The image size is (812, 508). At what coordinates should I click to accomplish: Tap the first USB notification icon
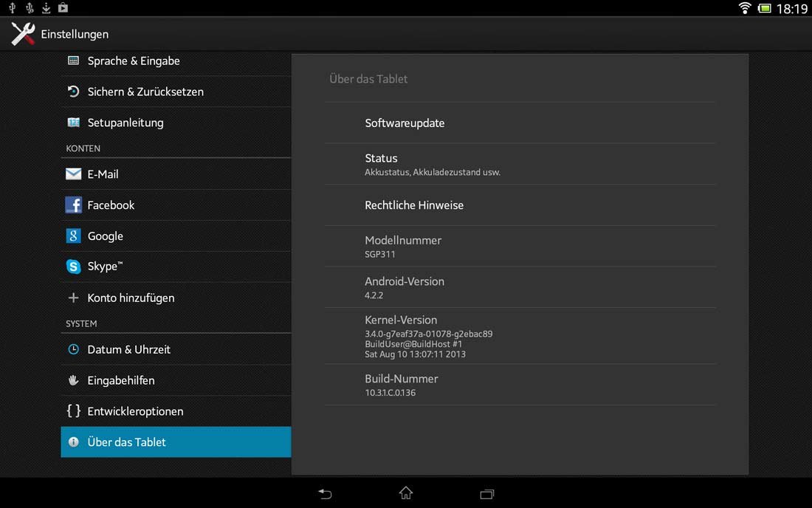click(x=13, y=8)
